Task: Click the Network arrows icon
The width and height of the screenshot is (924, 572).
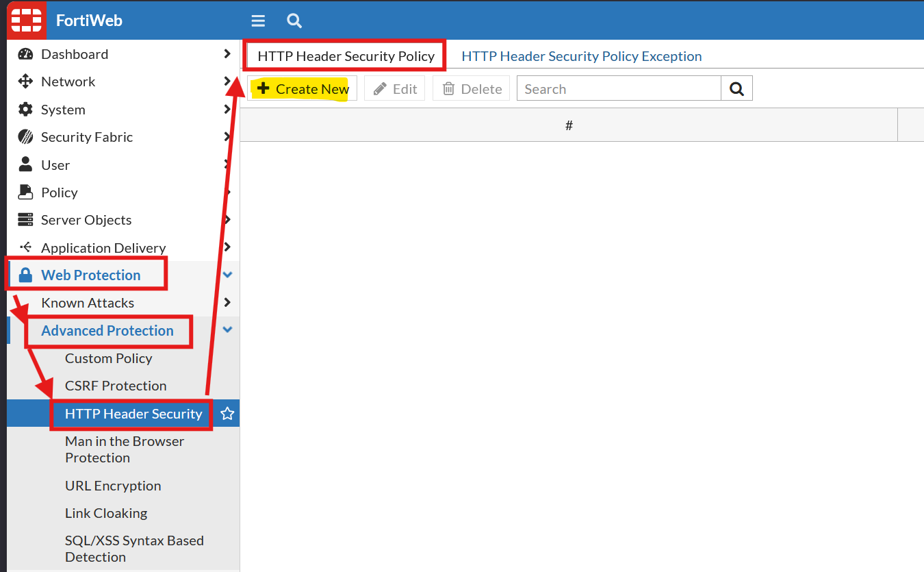Action: [x=25, y=82]
